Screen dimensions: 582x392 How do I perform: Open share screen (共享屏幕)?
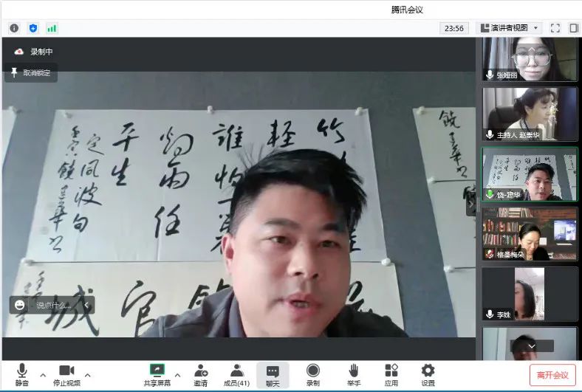157,374
